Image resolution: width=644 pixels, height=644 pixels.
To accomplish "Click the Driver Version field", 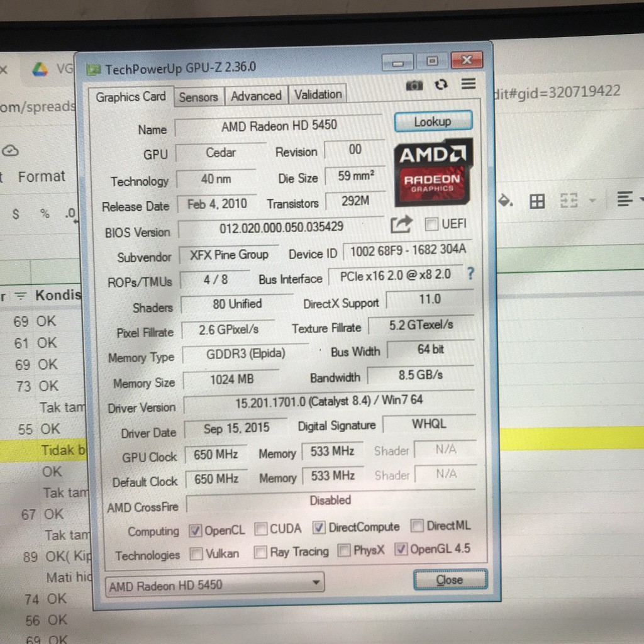I will point(328,401).
